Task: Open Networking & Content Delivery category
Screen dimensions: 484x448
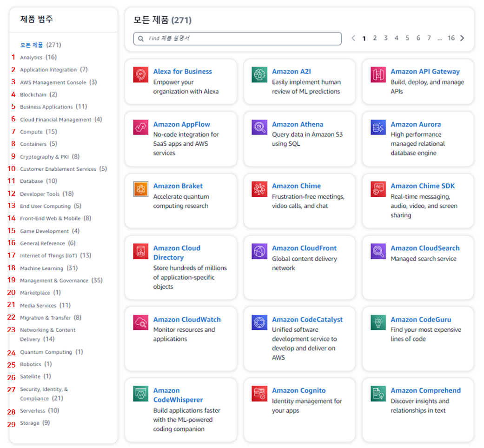Action: click(x=47, y=334)
